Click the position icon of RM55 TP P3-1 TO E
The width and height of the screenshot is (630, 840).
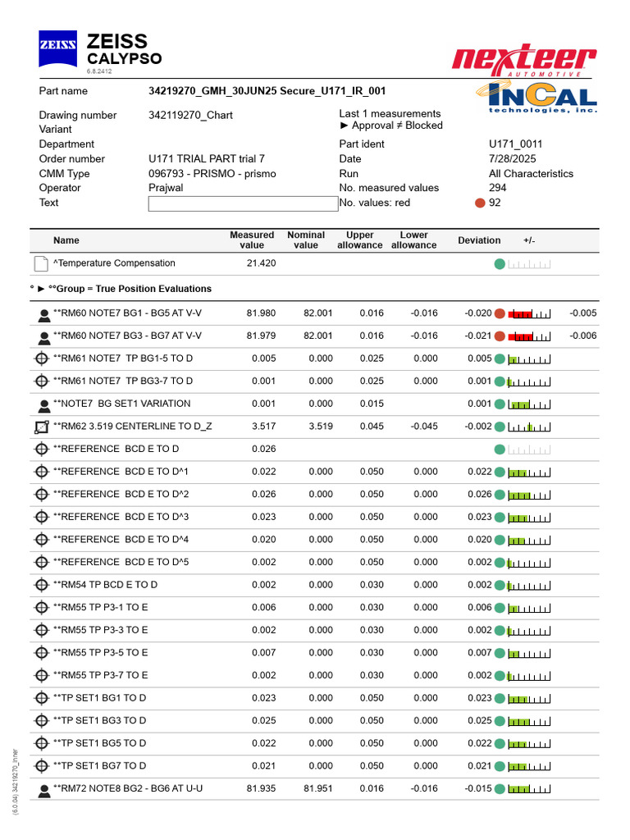point(41,608)
